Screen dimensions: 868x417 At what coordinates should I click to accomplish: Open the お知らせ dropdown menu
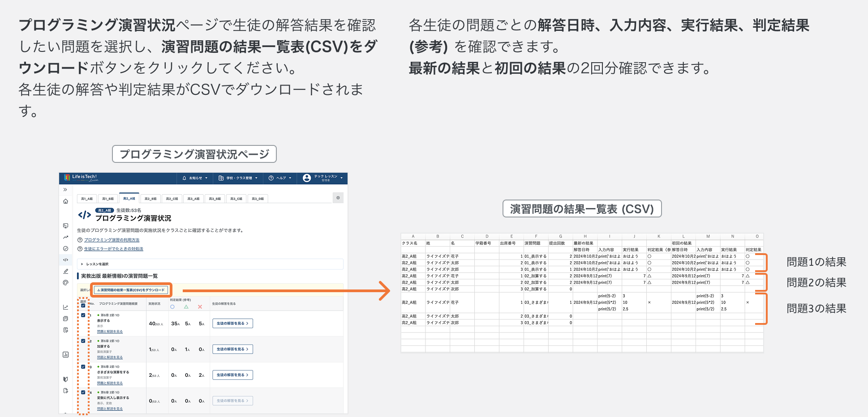pos(195,178)
